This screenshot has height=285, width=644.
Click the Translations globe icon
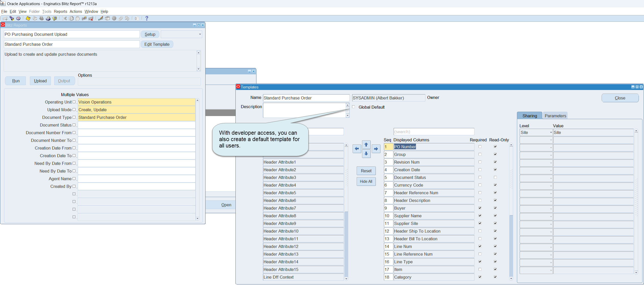(x=114, y=18)
